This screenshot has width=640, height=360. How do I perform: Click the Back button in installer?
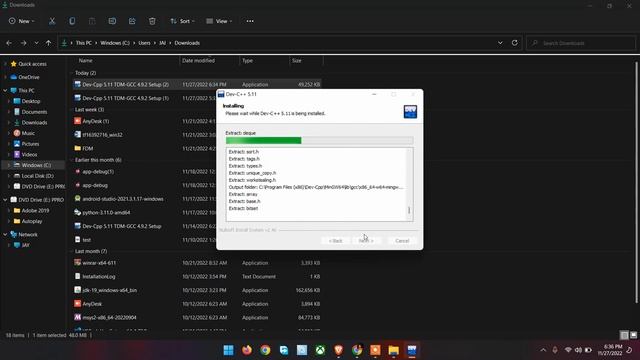[336, 240]
